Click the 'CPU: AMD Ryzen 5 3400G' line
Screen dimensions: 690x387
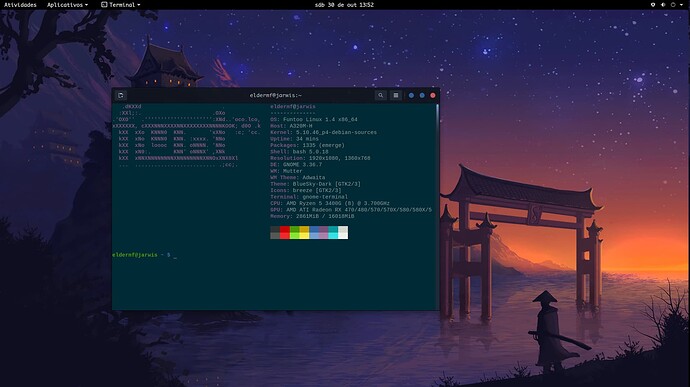point(330,203)
